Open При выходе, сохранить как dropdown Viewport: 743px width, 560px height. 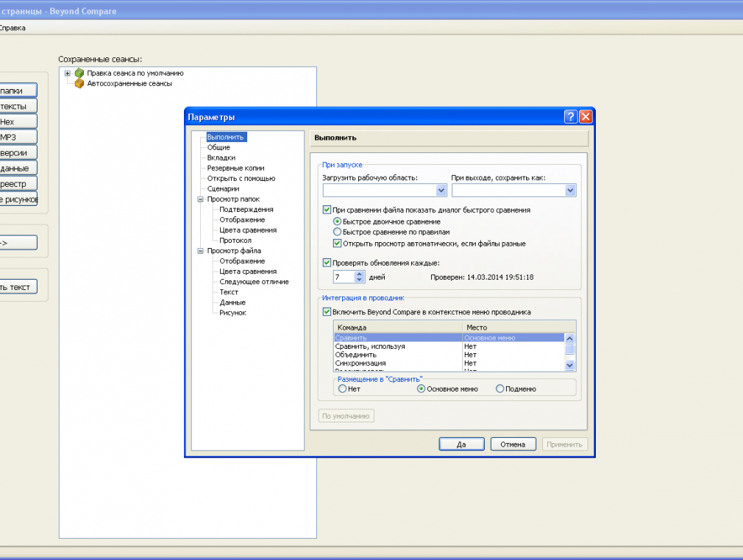570,190
